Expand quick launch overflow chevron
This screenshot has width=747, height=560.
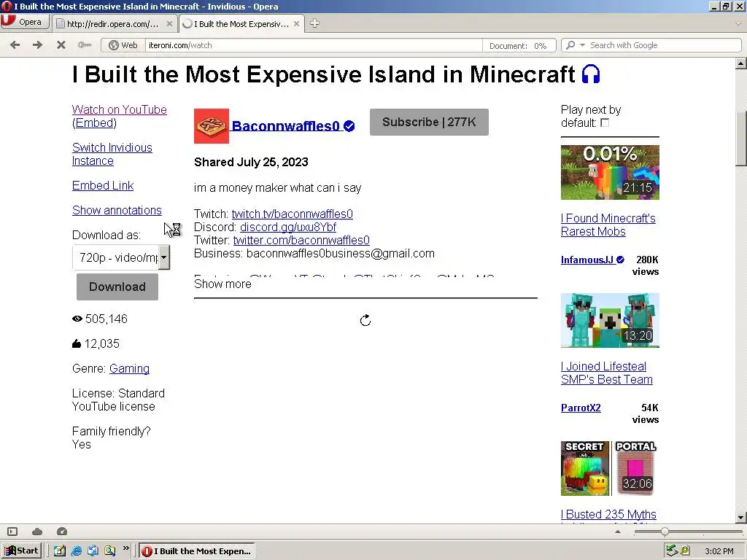point(125,548)
